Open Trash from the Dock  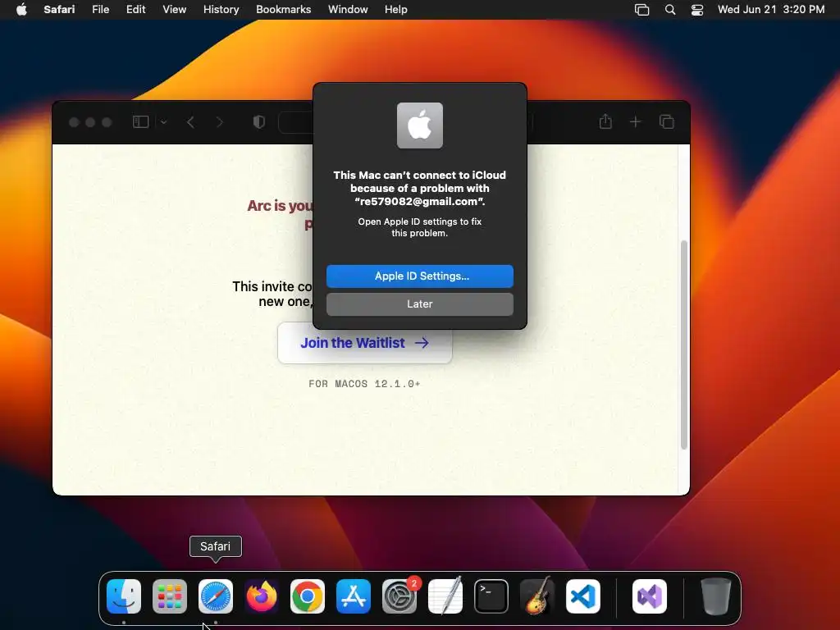(715, 596)
